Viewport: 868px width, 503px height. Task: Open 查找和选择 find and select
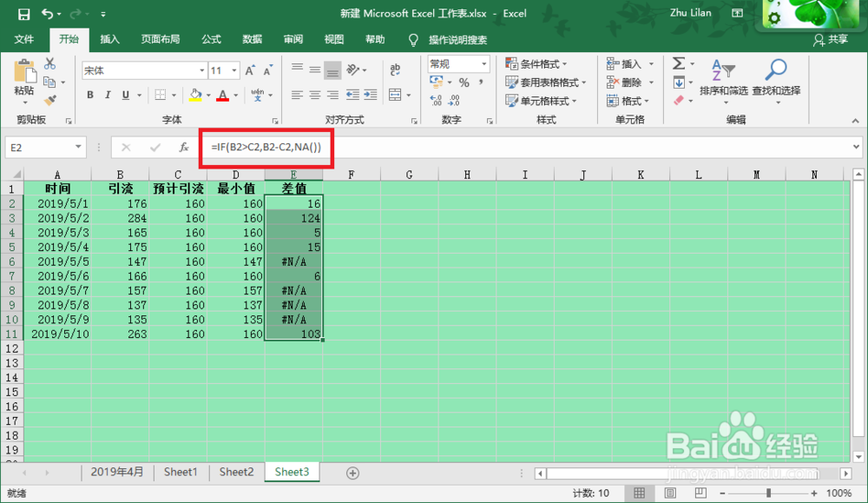tap(776, 81)
